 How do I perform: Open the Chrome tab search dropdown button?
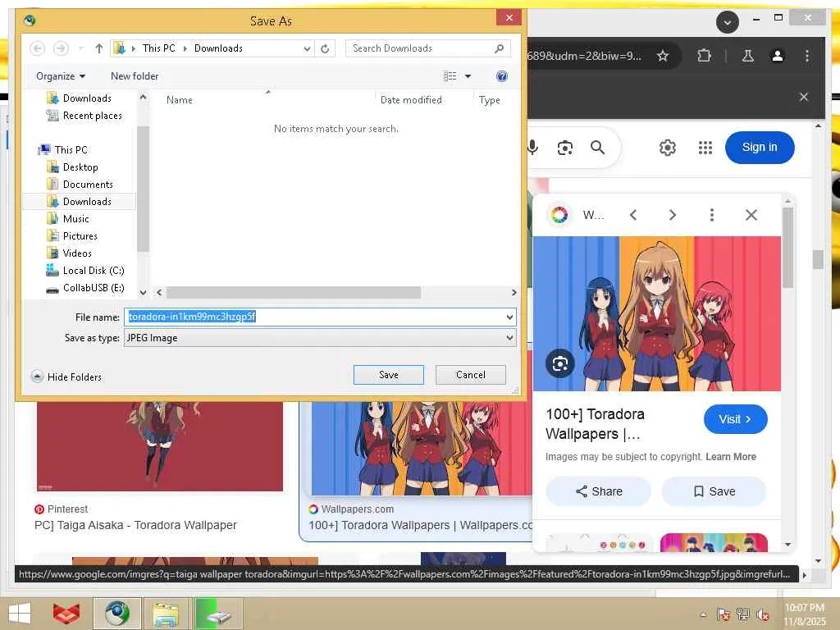[x=727, y=22]
